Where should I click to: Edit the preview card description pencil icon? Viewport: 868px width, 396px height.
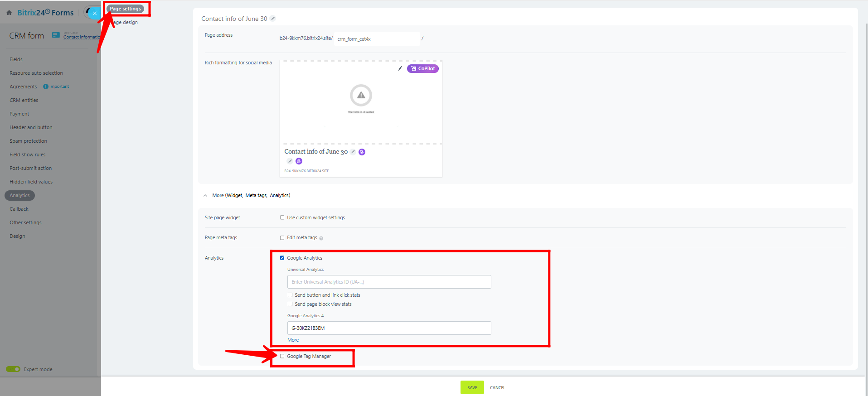(290, 161)
